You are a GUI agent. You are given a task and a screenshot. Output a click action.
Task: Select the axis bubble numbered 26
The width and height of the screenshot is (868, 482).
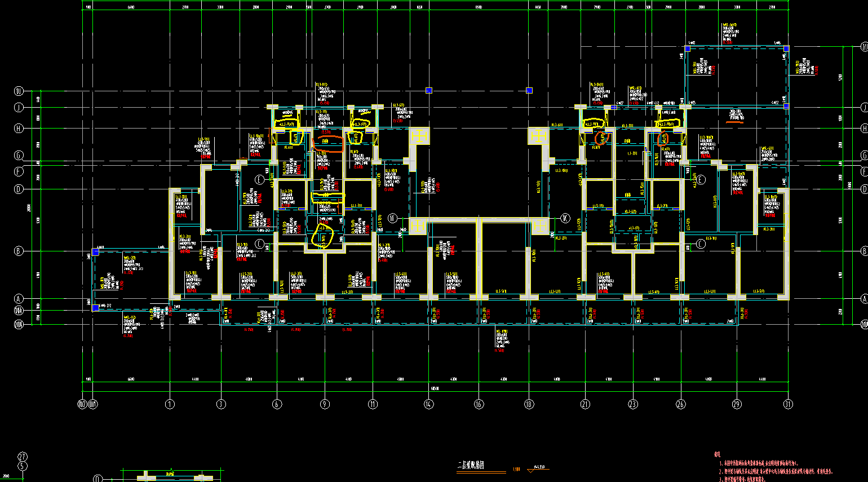pos(681,404)
